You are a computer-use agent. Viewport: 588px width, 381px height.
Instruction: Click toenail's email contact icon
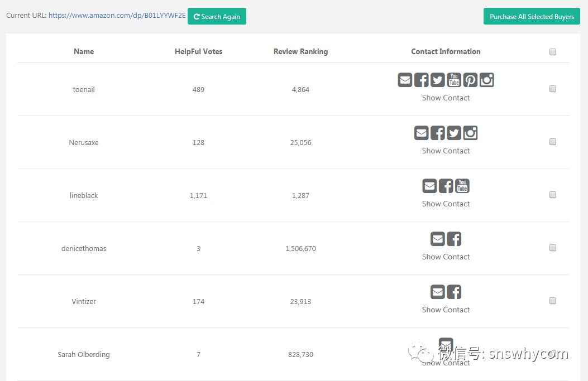[x=405, y=80]
